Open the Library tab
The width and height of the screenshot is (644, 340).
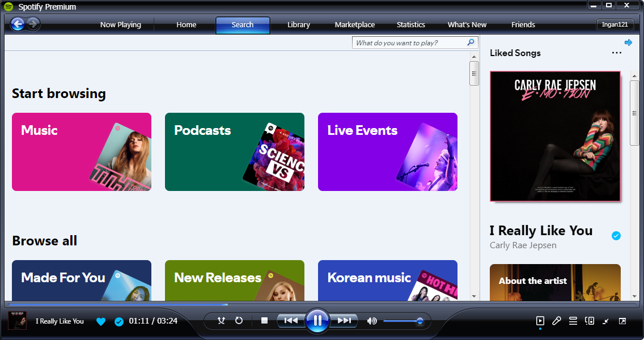click(299, 24)
